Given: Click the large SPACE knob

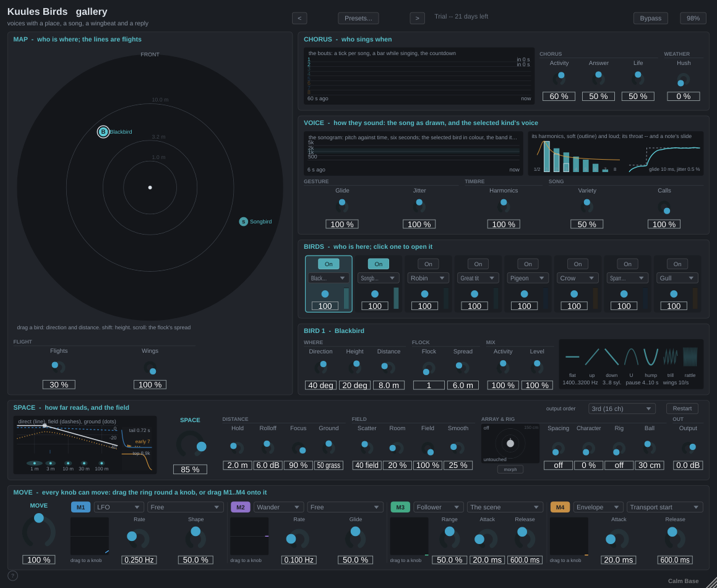Looking at the screenshot, I should (190, 444).
